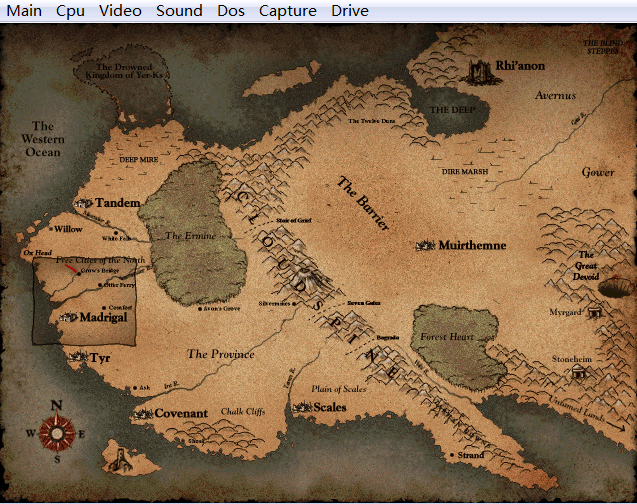Click the White Falls marker
Image resolution: width=637 pixels, height=504 pixels.
click(x=116, y=233)
